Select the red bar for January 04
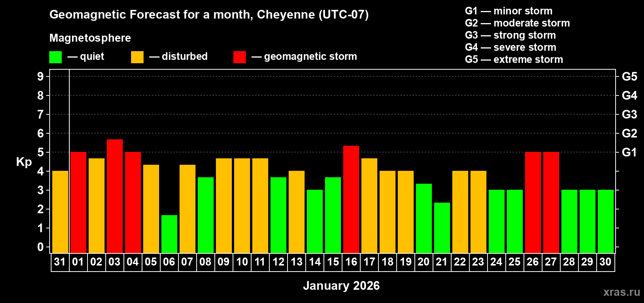 pyautogui.click(x=133, y=202)
